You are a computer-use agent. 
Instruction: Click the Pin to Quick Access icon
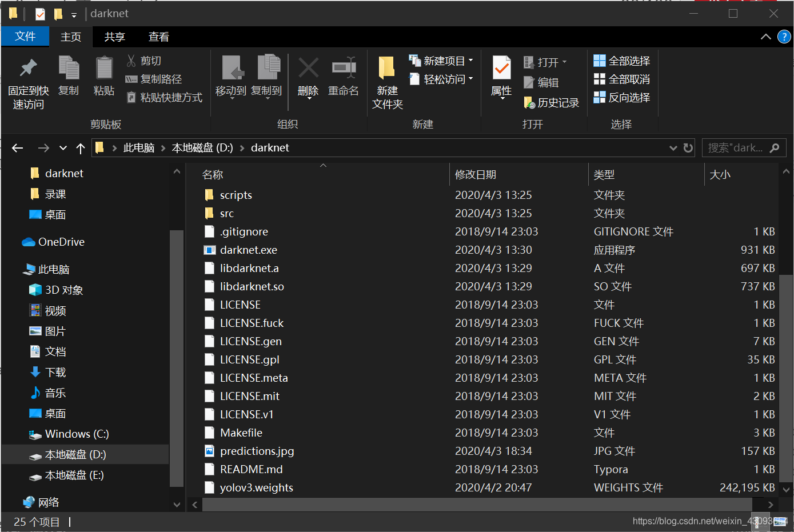[28, 69]
